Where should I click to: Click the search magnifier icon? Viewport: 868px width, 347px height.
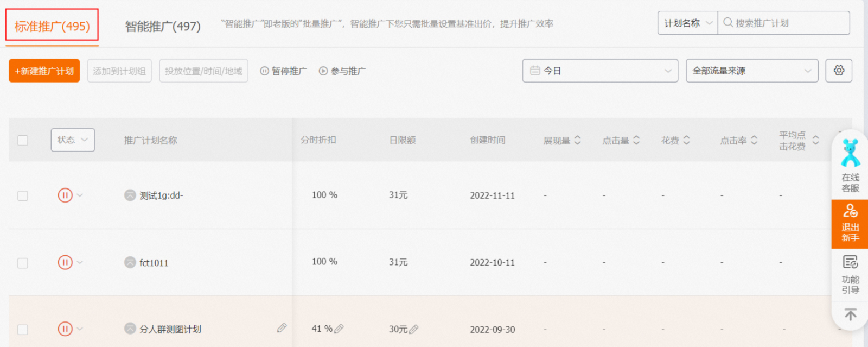pyautogui.click(x=728, y=23)
